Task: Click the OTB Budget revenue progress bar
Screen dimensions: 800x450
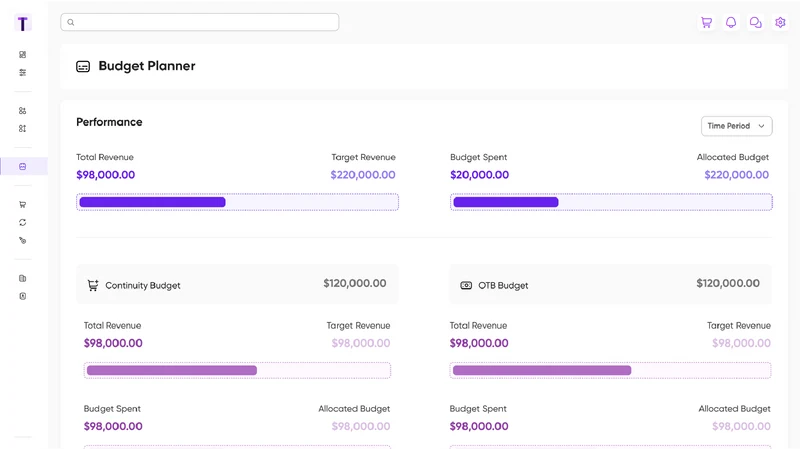Action: click(610, 370)
